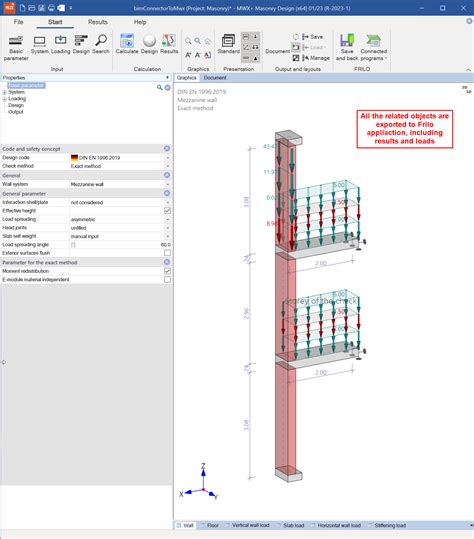Enable E-module material independent checkbox
Screen dimensions: 474x539
tap(167, 279)
